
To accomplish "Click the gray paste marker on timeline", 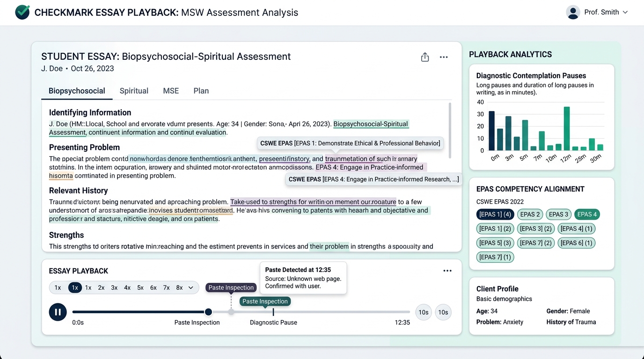I will tap(231, 312).
